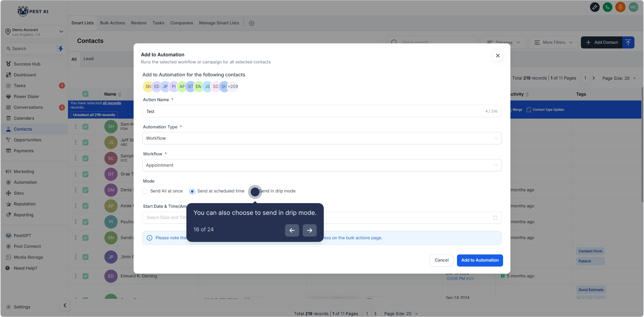Open the Columns dropdown

pyautogui.click(x=503, y=43)
